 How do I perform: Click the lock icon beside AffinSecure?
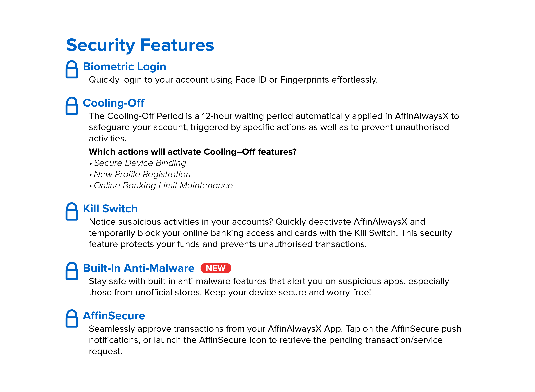72,318
